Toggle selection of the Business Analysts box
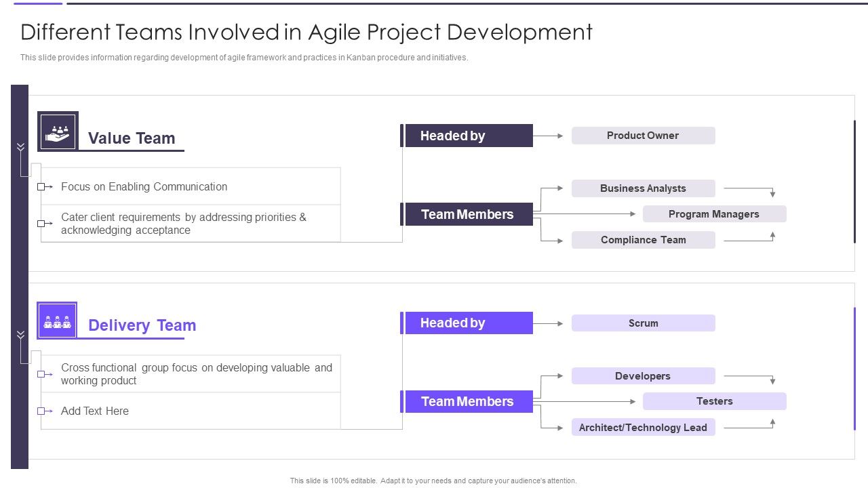Viewport: 868px width, 488px height. point(643,188)
